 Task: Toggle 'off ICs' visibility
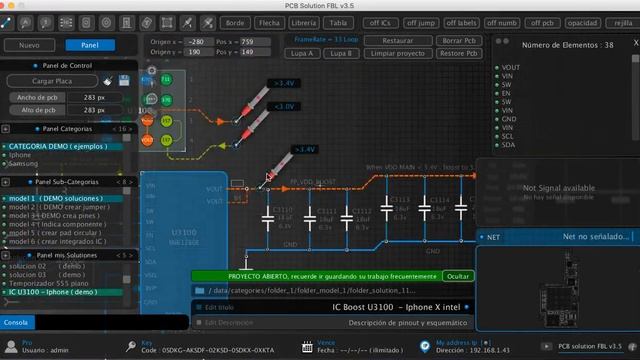pos(380,23)
